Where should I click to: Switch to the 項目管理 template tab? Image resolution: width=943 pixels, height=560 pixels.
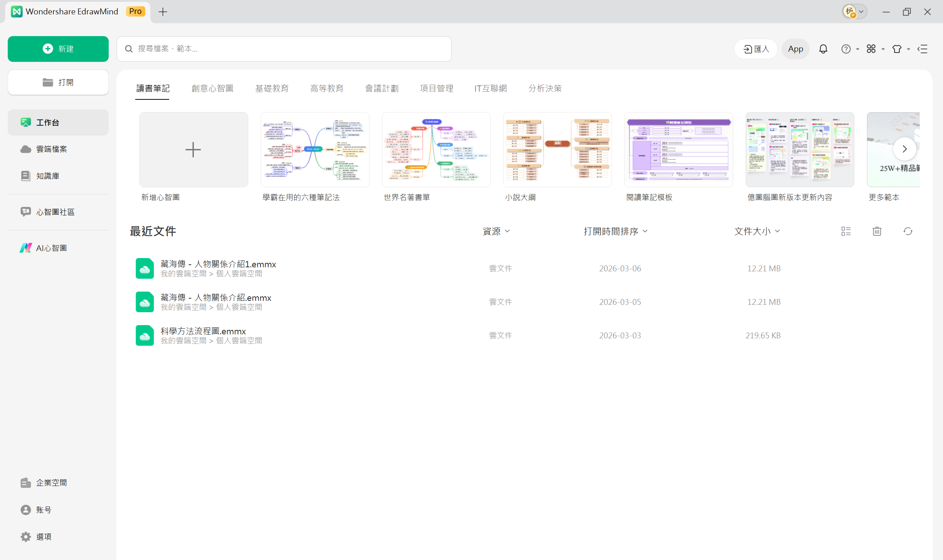437,88
